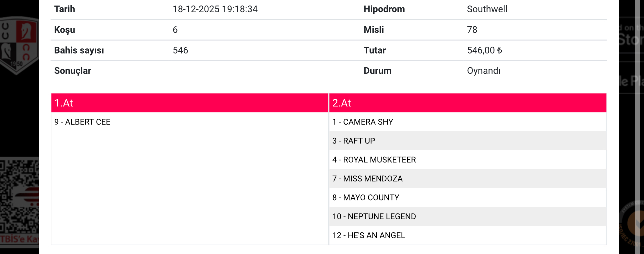Click the app store badge at right edge
Viewport: 644px width, 254px height.
click(x=631, y=36)
